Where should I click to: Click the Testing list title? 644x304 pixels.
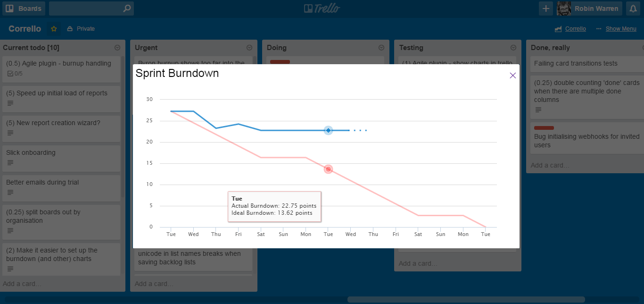click(x=411, y=48)
